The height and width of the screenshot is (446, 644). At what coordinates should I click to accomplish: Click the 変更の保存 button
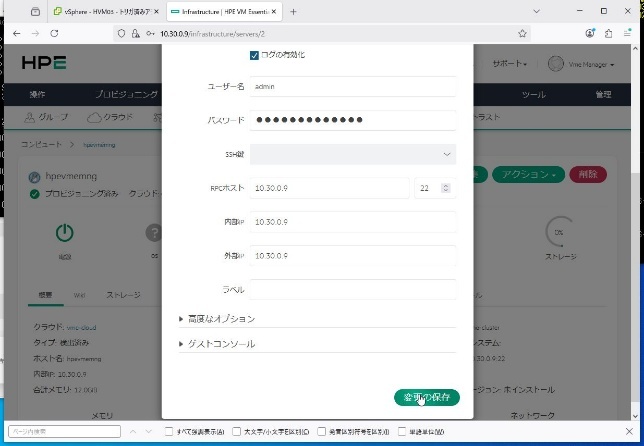(427, 397)
